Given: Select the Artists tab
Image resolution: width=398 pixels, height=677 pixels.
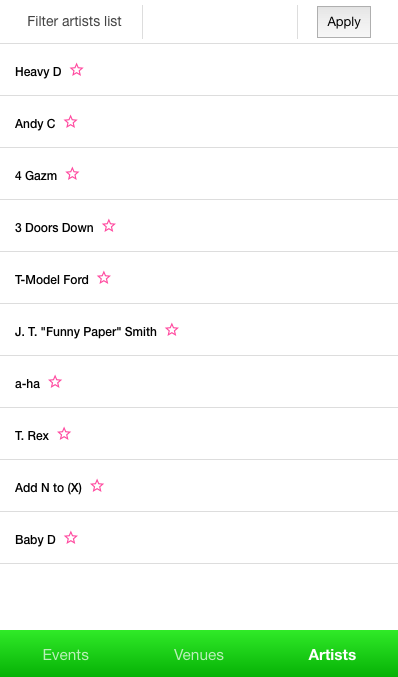Looking at the screenshot, I should click(332, 655).
